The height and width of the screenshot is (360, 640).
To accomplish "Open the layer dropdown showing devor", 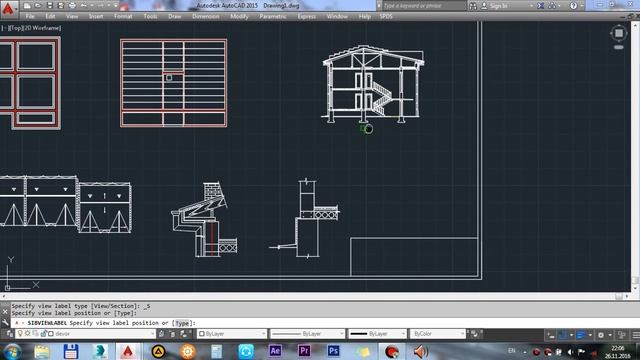I will (x=86, y=334).
